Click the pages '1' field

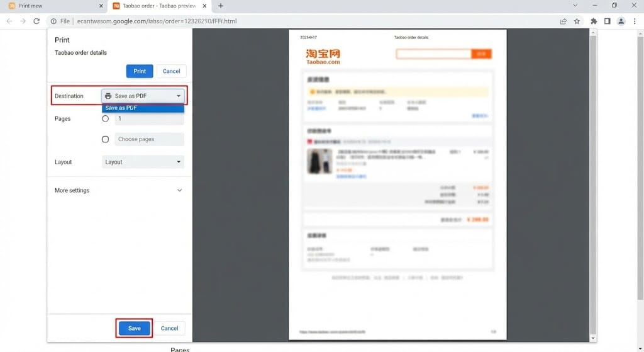[150, 118]
